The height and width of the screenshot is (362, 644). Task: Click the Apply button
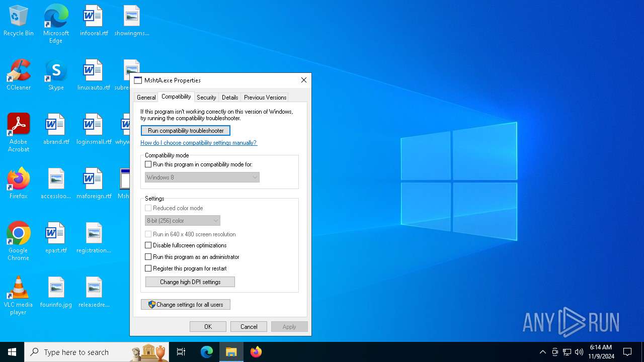click(x=289, y=327)
